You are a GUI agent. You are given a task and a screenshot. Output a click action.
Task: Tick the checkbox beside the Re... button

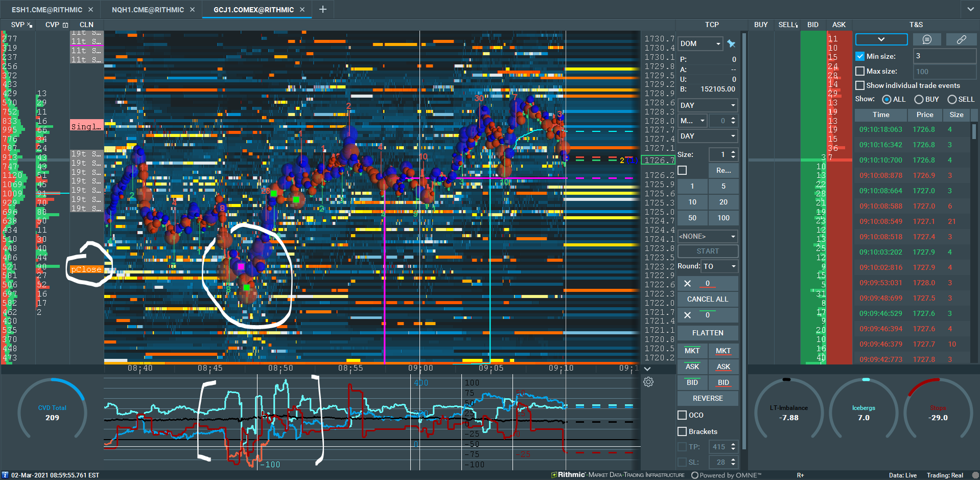point(682,170)
